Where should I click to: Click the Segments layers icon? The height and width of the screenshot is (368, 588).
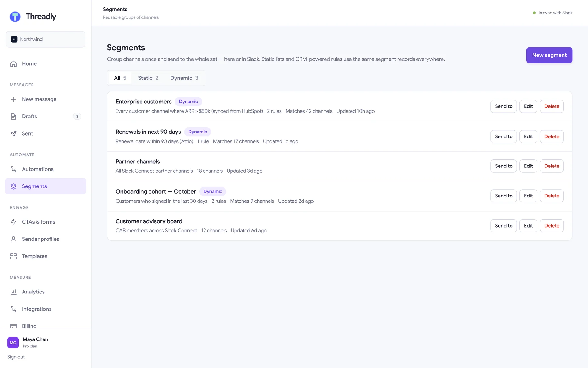(x=13, y=186)
